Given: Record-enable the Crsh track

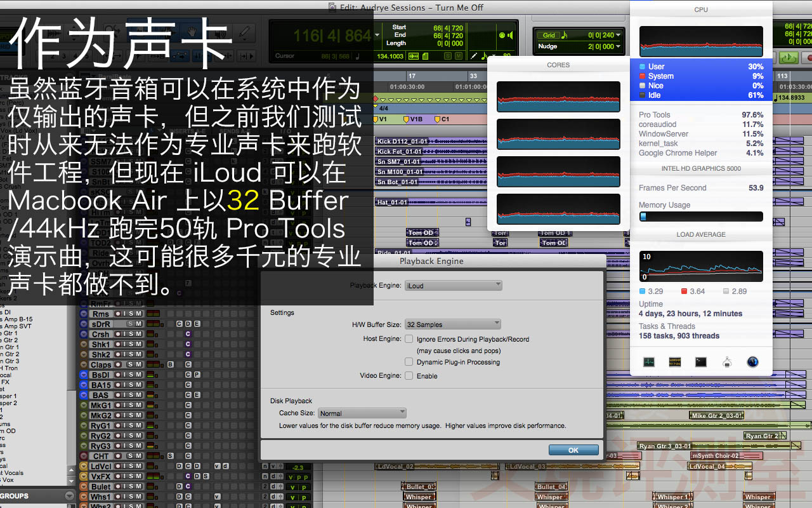Looking at the screenshot, I should (x=118, y=334).
